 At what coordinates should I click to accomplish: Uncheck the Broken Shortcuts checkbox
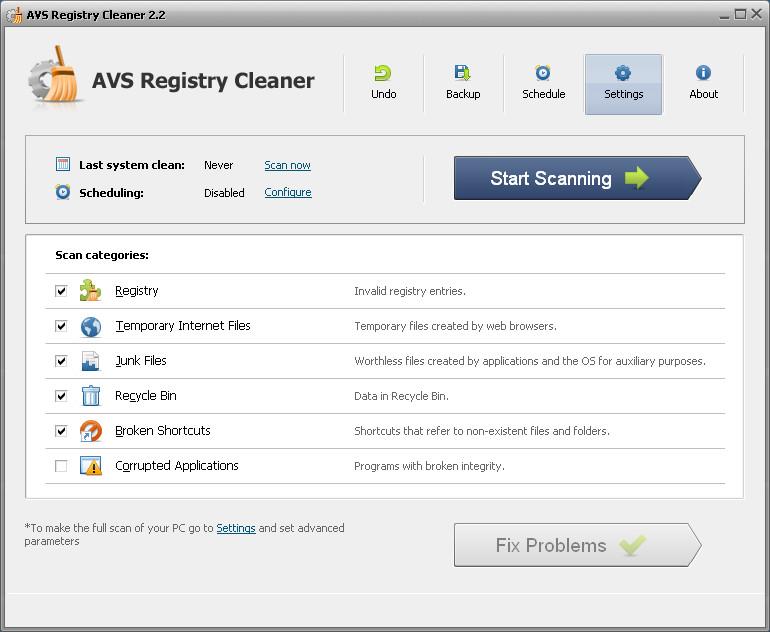[61, 431]
